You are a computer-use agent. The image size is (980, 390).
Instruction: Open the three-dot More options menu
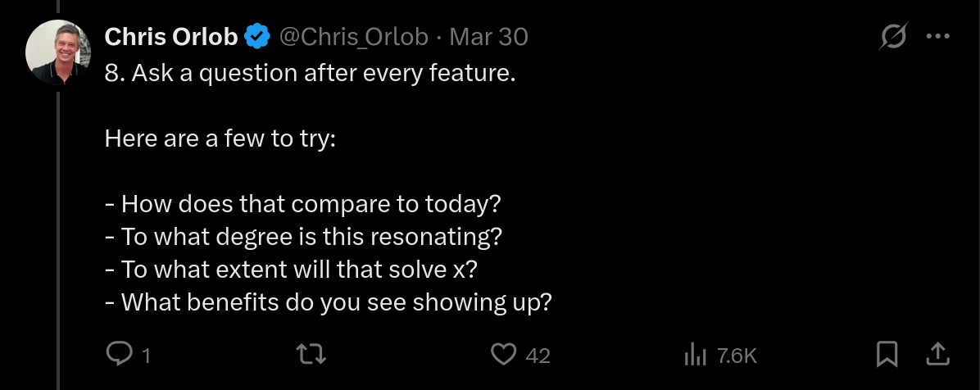(x=937, y=37)
